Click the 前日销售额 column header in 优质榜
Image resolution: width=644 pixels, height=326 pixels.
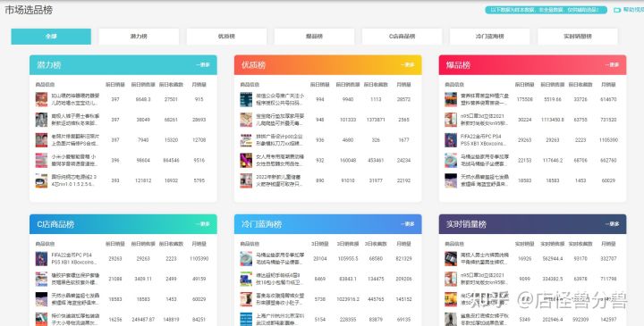348,85
